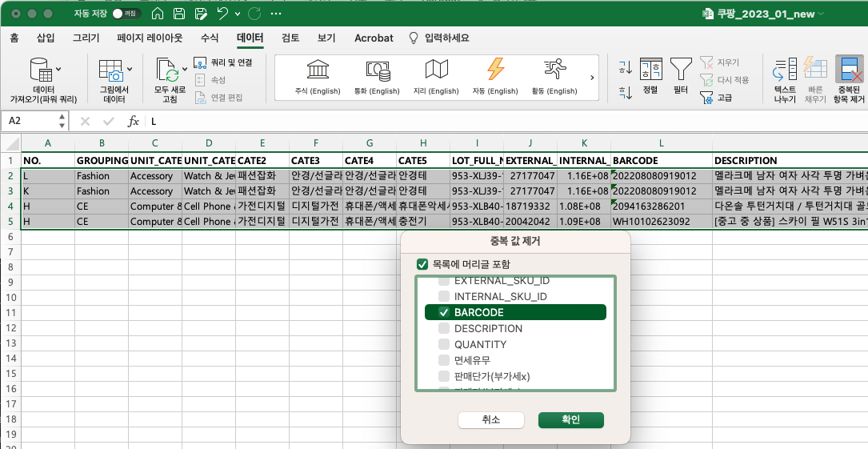Switch to the 수식 ribbon tab

[x=210, y=38]
